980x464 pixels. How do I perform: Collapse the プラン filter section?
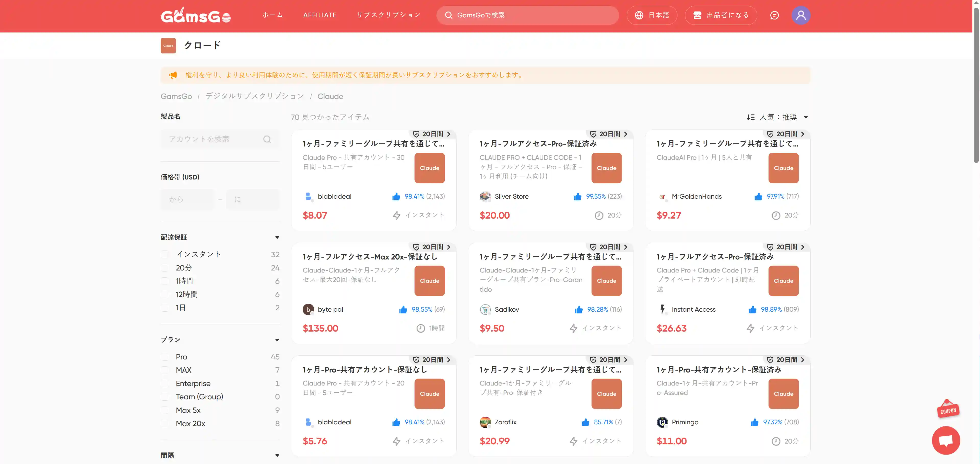coord(277,339)
